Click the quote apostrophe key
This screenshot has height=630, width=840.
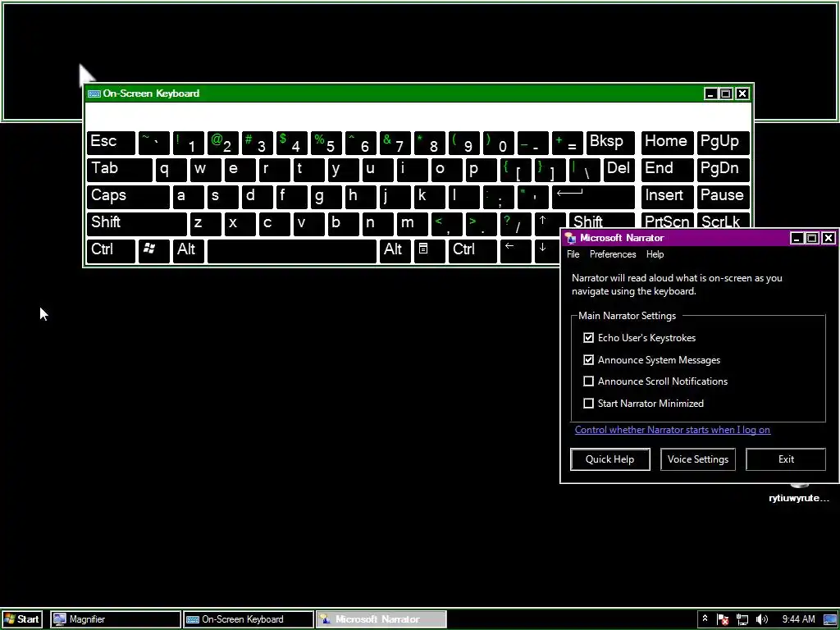(532, 197)
